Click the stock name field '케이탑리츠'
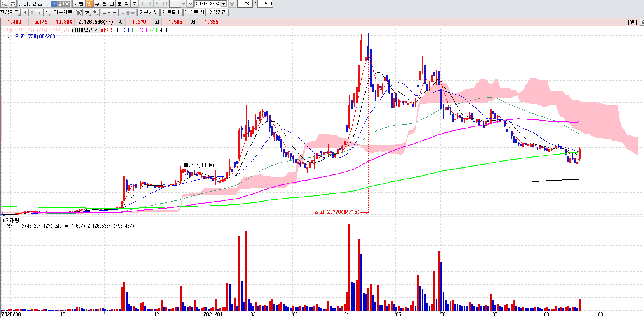Screen dimensions: 644x318 [x=34, y=4]
